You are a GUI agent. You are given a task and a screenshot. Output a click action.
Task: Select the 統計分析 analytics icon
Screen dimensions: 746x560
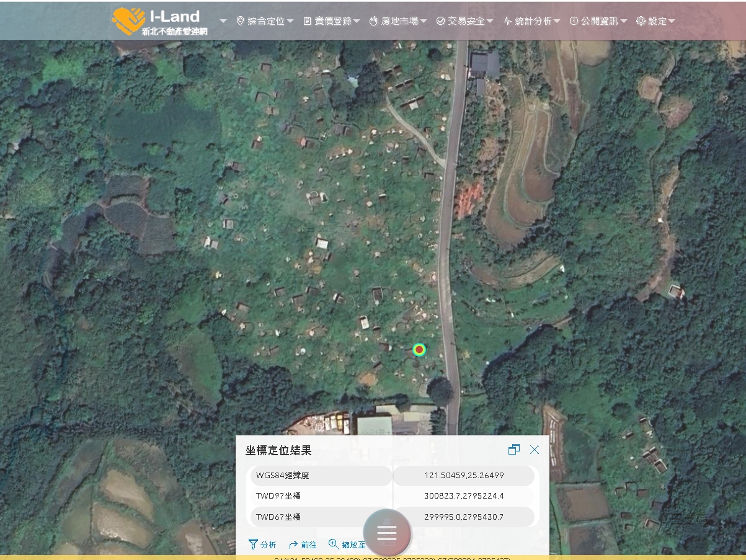pos(507,20)
